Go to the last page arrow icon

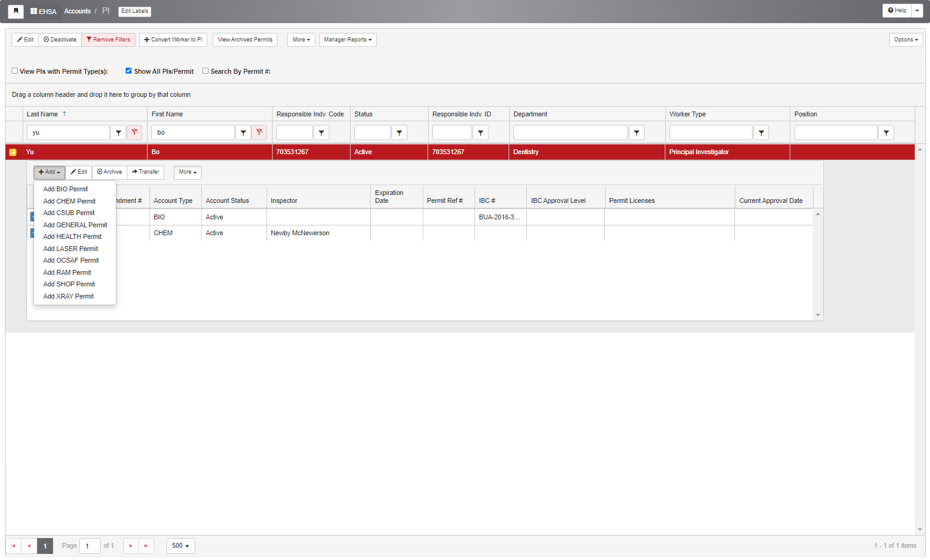(x=146, y=546)
